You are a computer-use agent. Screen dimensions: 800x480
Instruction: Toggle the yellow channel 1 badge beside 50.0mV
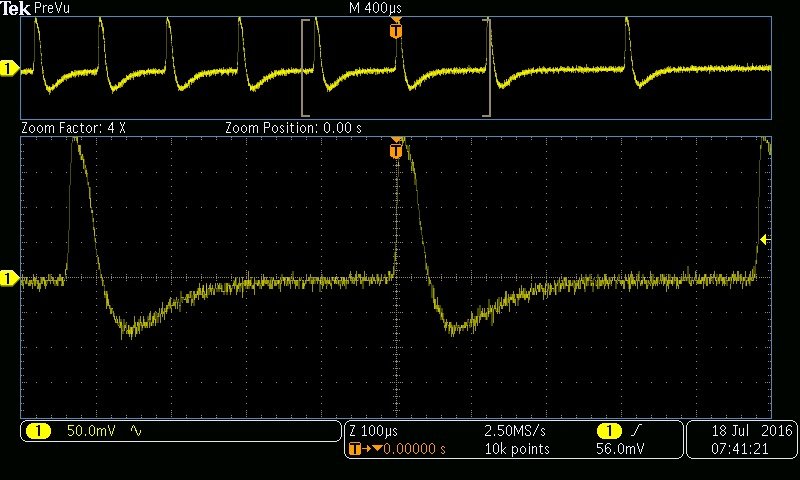click(38, 431)
